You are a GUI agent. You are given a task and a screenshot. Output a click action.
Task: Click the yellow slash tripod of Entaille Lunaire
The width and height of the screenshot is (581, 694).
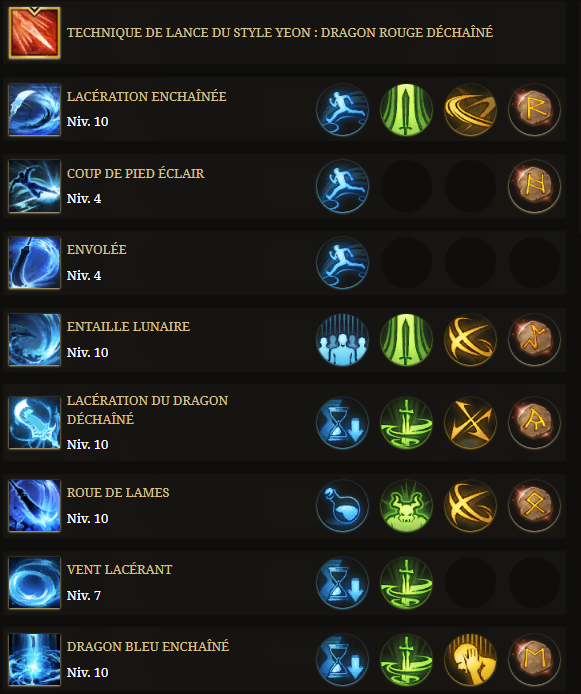point(470,340)
